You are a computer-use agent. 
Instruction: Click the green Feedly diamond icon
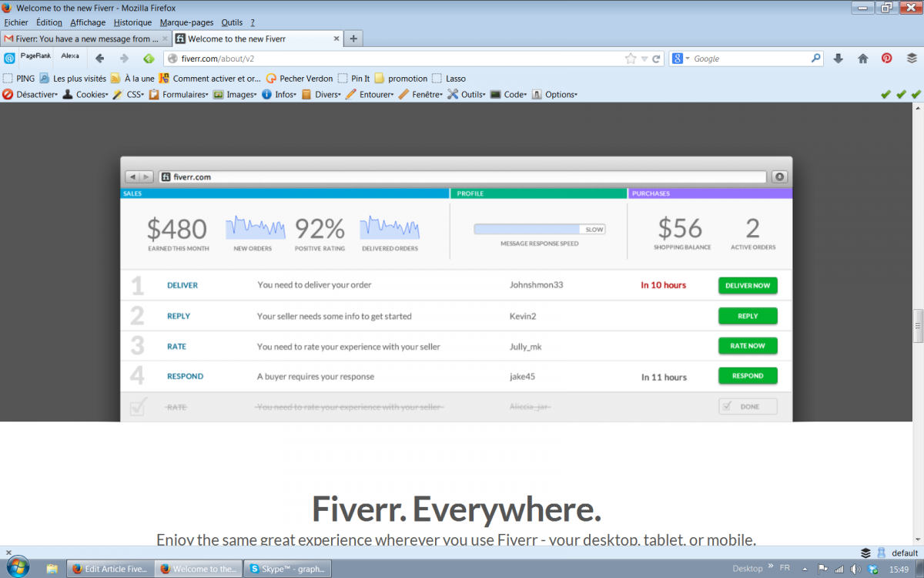coord(149,59)
